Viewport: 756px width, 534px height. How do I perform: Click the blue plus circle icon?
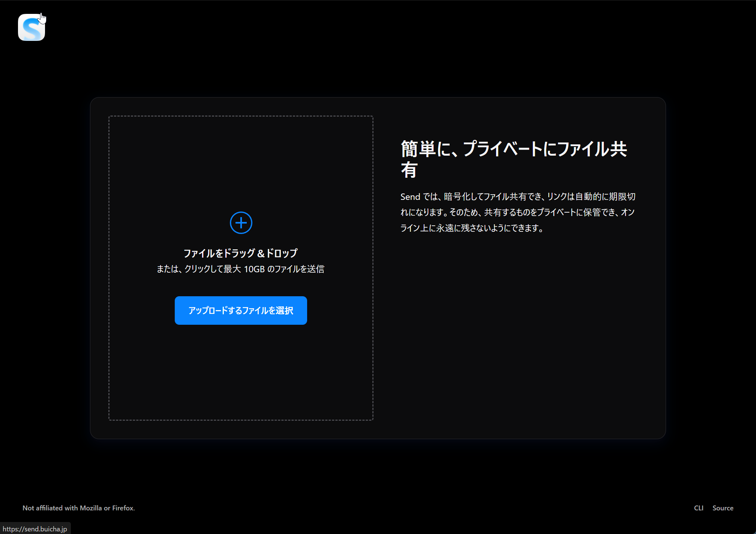pos(241,223)
